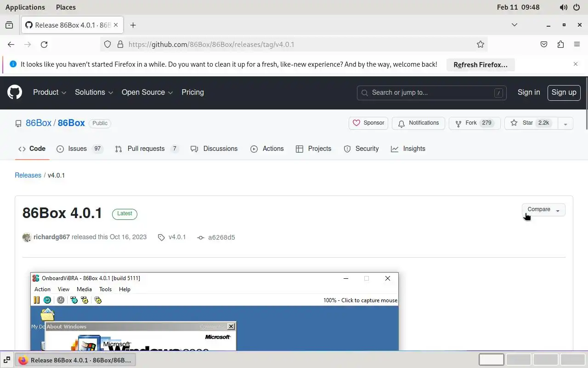The height and width of the screenshot is (368, 588).
Task: Open the list all tabs chevron
Action: [514, 25]
